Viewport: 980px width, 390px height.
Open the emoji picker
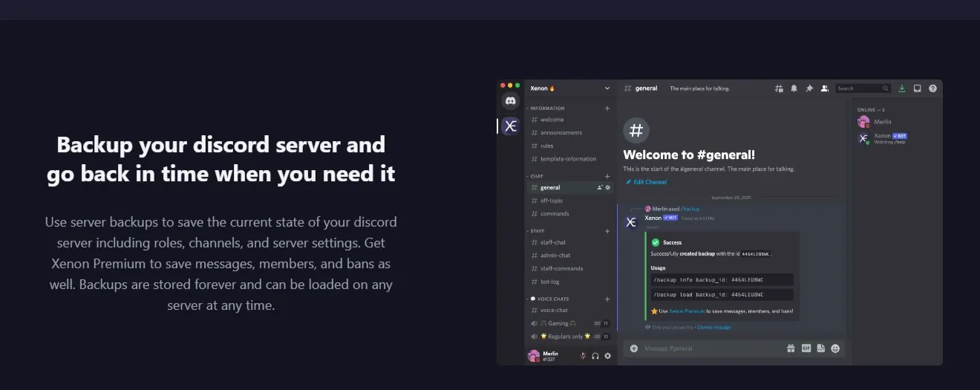(836, 348)
